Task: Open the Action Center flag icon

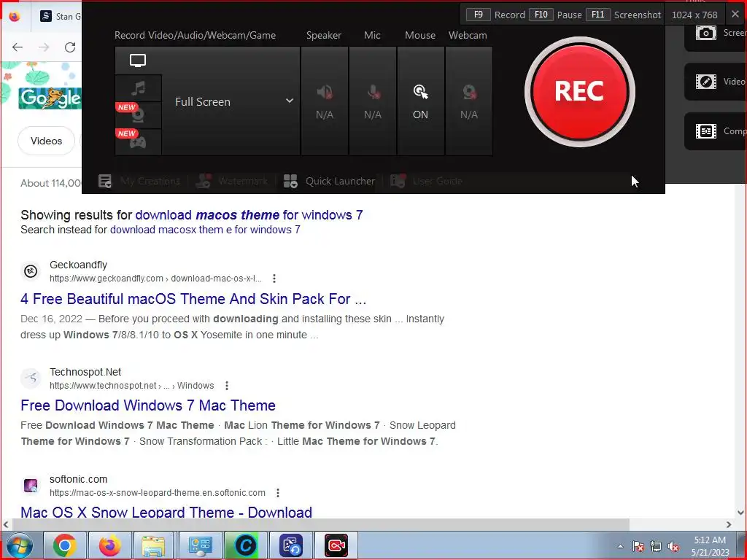Action: click(x=638, y=546)
